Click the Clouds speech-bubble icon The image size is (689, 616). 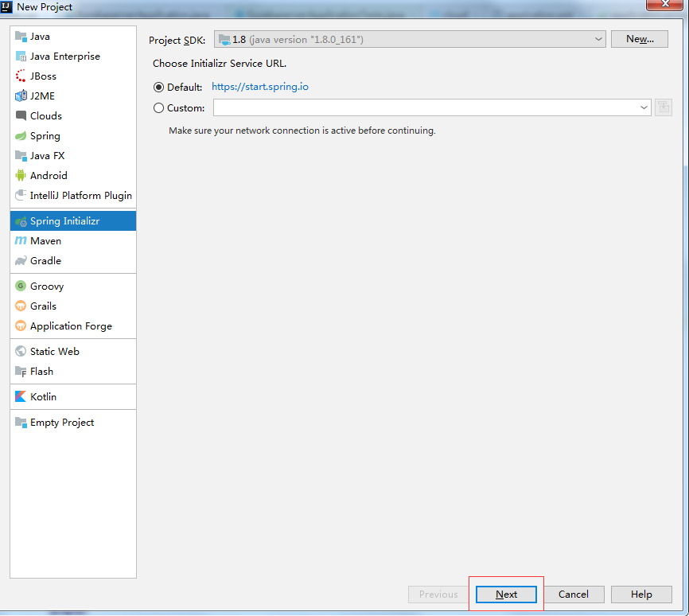(x=21, y=115)
